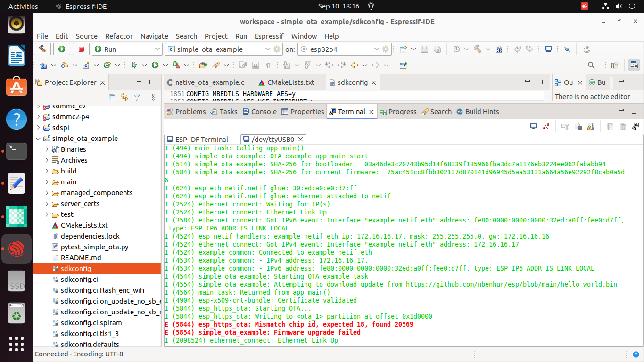644x362 pixels.
Task: Click the filter funnel in Project Explorer
Action: [x=137, y=97]
